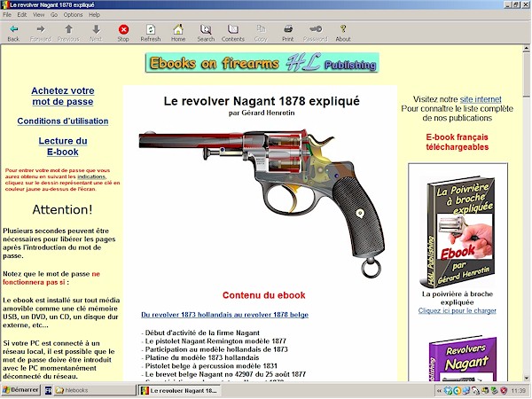Click the purple 'Revolvers Nagant' book cover
The width and height of the screenshot is (532, 399).
463,359
